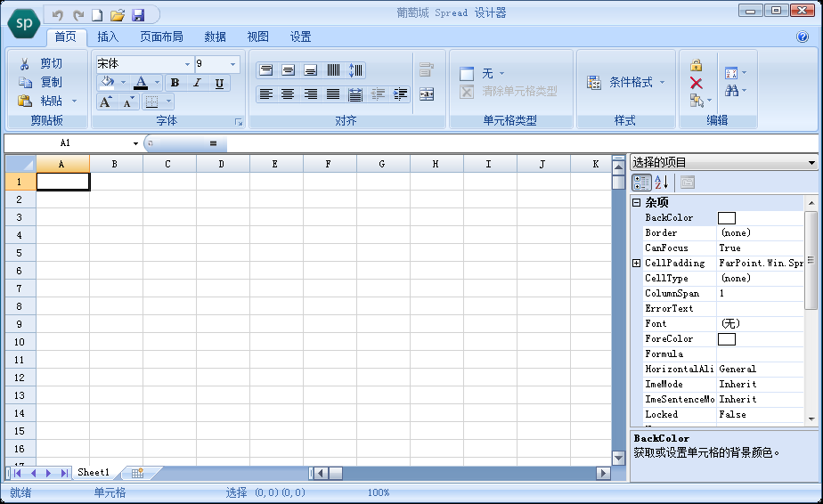Click the BackColor color swatch
The image size is (823, 504).
[x=727, y=218]
